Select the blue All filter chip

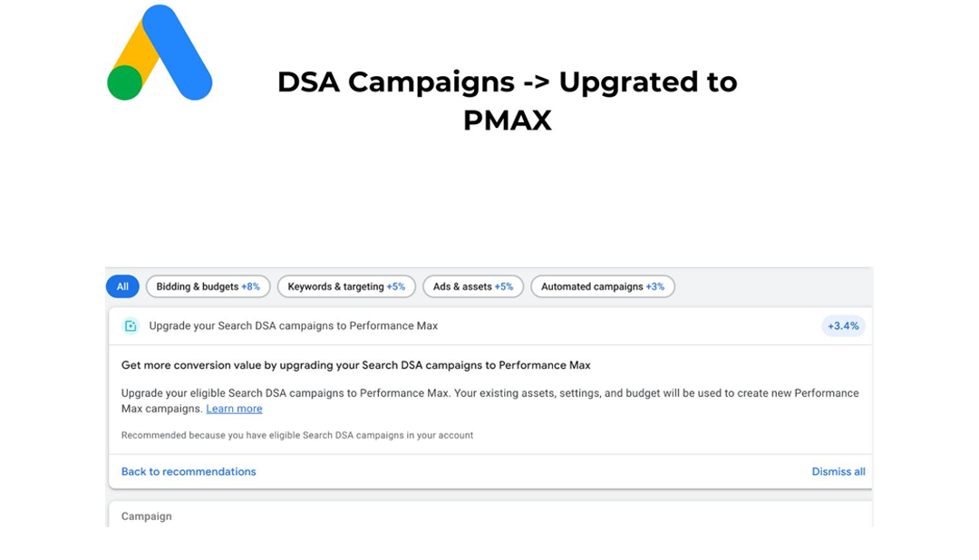122,286
